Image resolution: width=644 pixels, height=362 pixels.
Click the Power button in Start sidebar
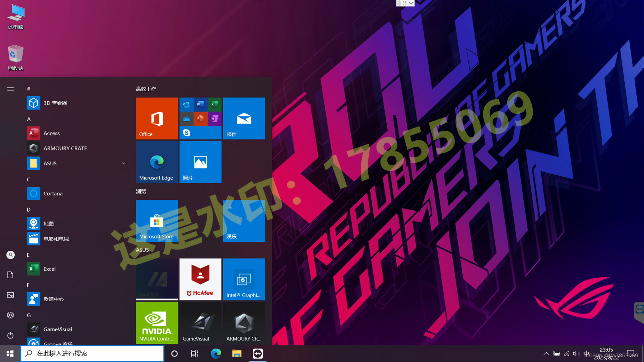point(10,335)
